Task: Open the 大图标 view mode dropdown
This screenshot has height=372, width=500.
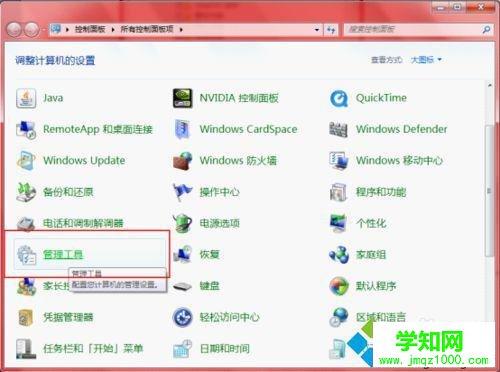Action: 426,60
